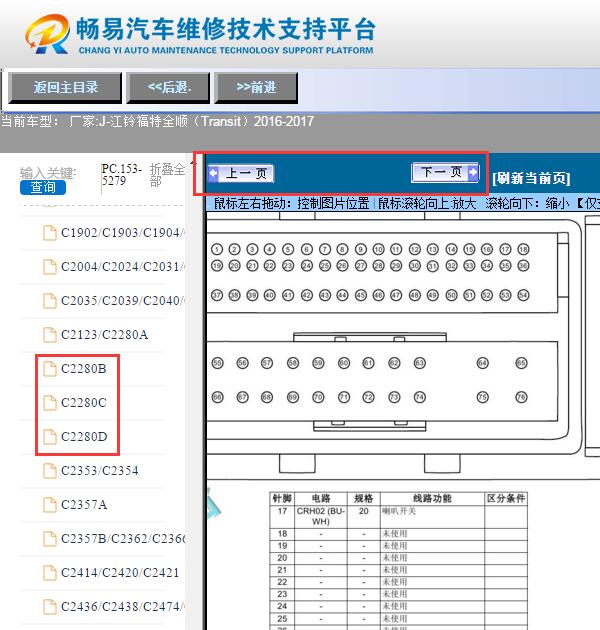This screenshot has width=600, height=630.
Task: Click the 刷新当前页 link
Action: 531,178
